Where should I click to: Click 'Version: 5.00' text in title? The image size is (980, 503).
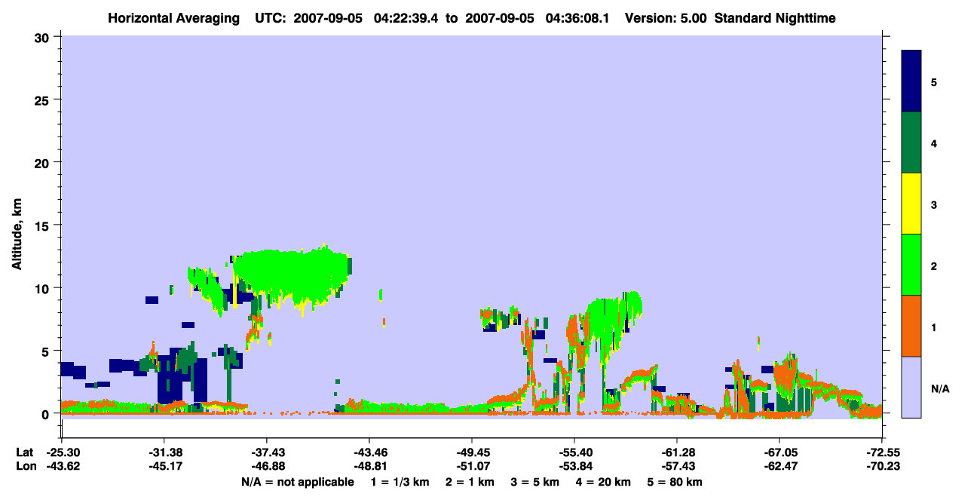point(666,17)
